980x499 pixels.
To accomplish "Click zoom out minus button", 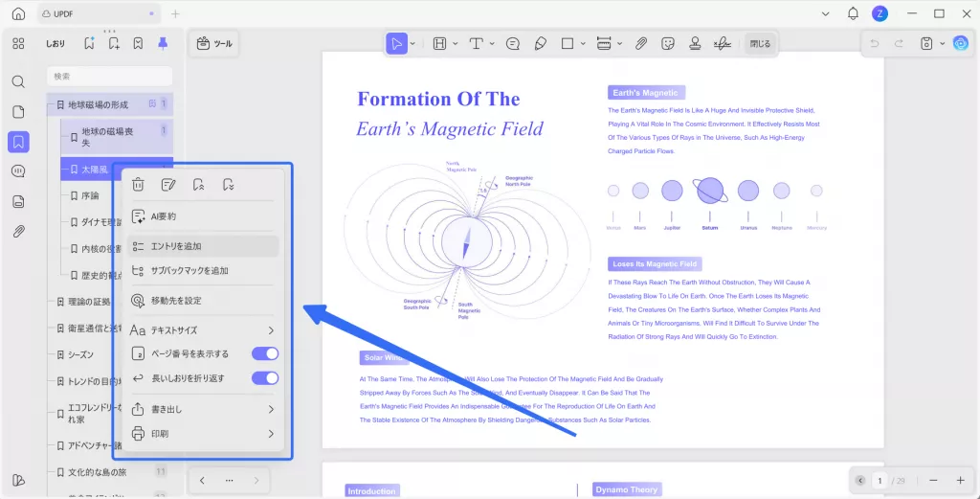I will point(933,480).
